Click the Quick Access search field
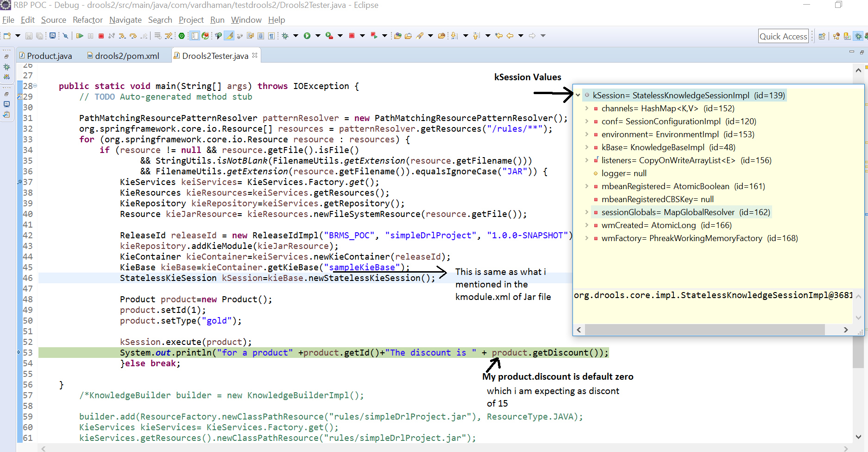The image size is (868, 452). point(783,37)
